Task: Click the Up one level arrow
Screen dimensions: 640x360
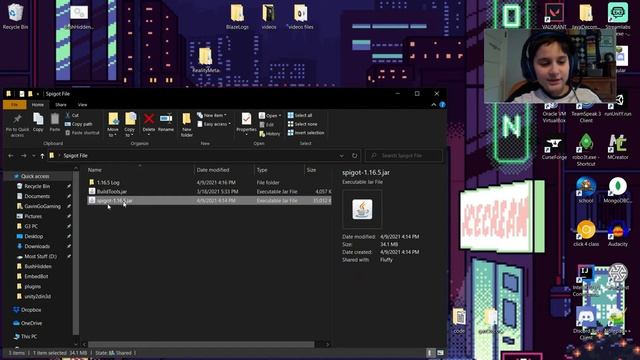Action: tap(42, 156)
